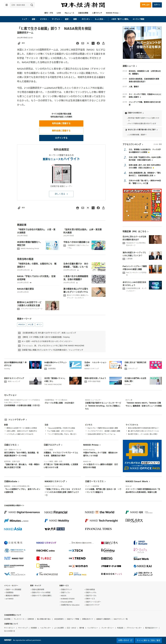Viewport: 166px width, 644px height.
Task: Open the アクセスランキング heading link
Action: point(133,144)
